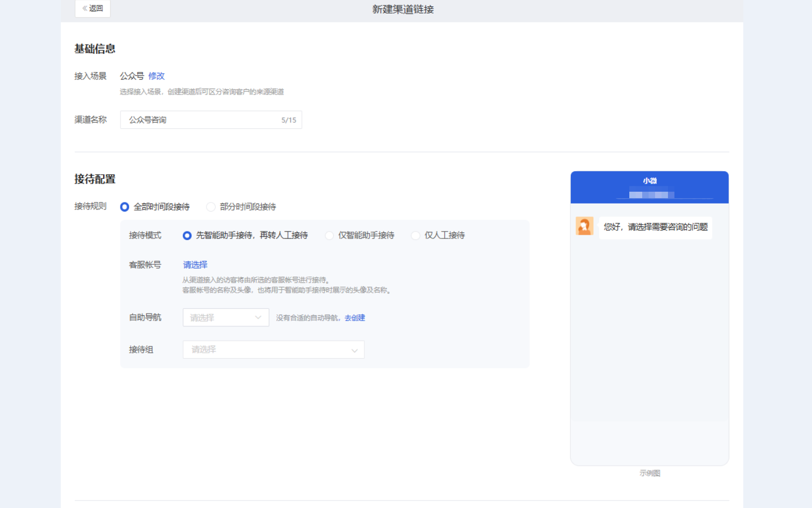Click 请选择 link for 客服帐号
This screenshot has height=508, width=812.
coord(195,265)
